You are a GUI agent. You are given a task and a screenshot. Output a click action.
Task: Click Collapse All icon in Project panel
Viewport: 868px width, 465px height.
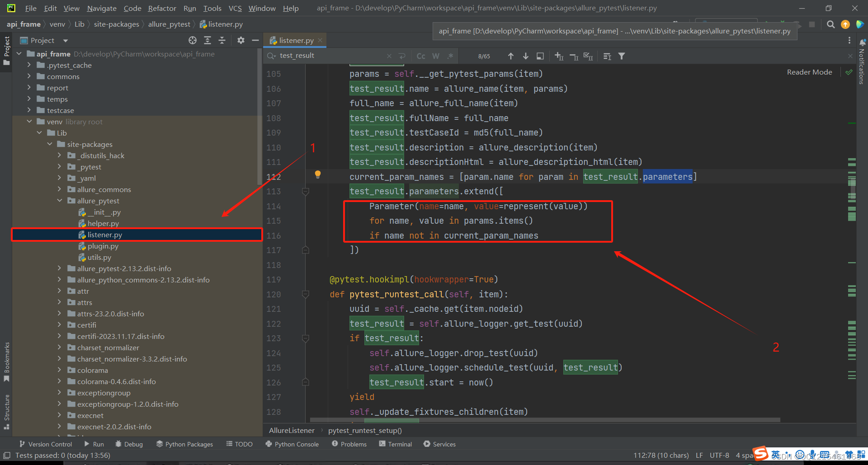coord(222,40)
